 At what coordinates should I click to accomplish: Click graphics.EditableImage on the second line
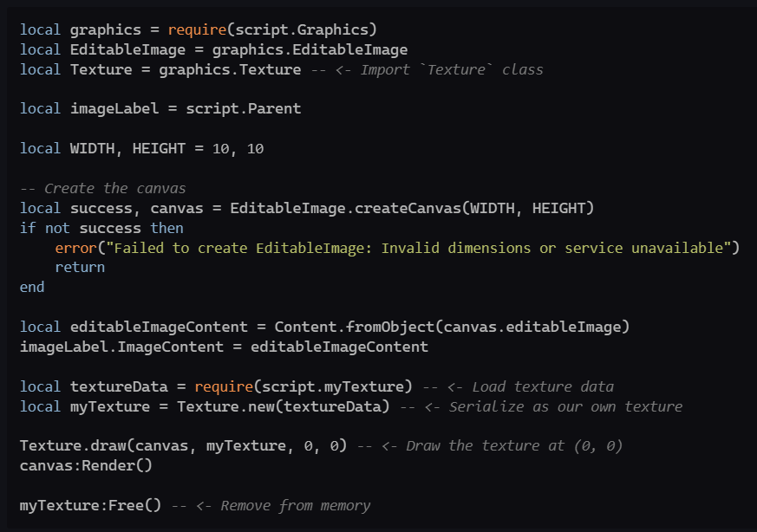pyautogui.click(x=310, y=49)
